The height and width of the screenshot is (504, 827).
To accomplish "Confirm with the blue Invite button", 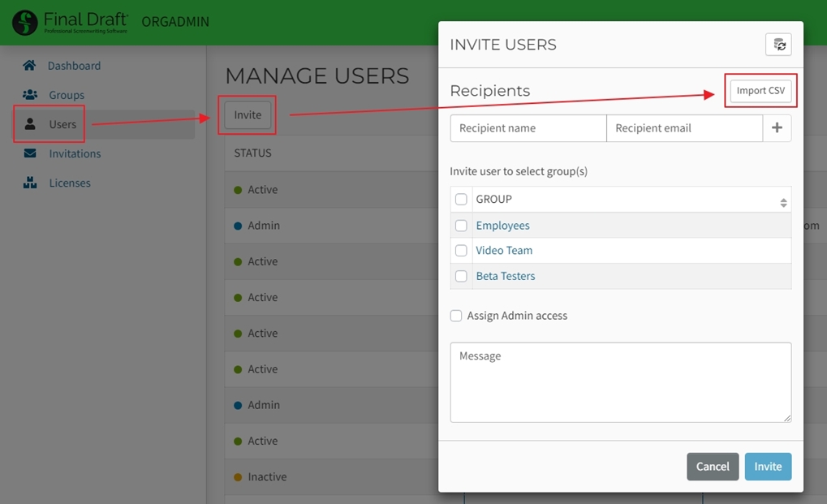I will (768, 467).
